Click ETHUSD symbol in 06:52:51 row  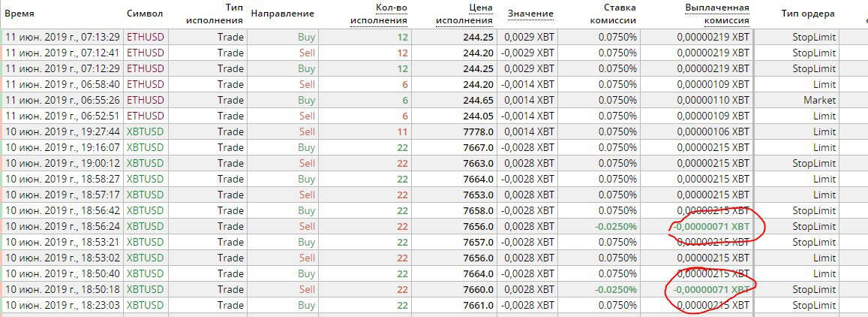pos(146,116)
